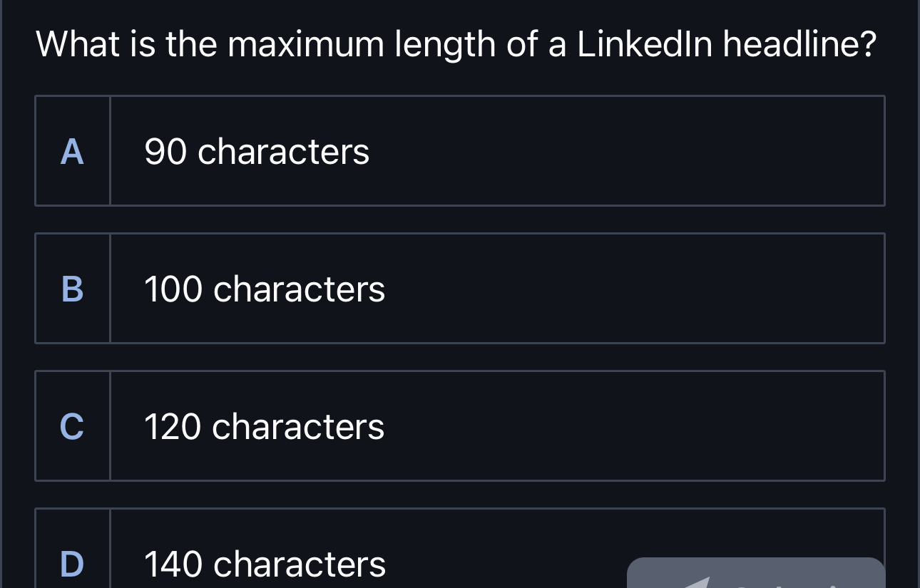Select the letter C badge

tap(71, 427)
